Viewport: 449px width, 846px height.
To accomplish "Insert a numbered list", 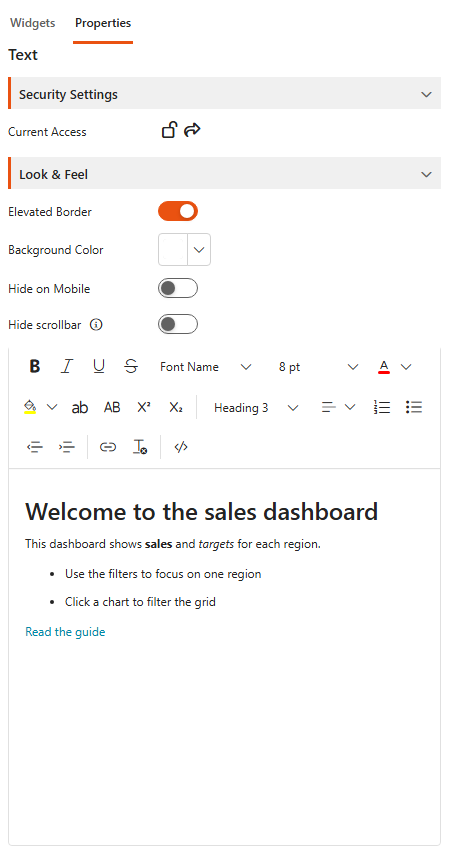I will click(382, 407).
